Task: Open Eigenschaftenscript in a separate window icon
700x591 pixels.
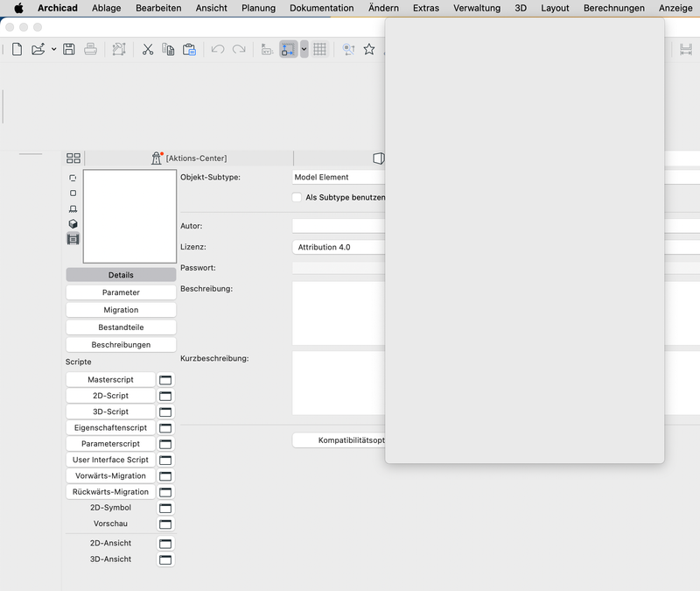Action: [165, 428]
